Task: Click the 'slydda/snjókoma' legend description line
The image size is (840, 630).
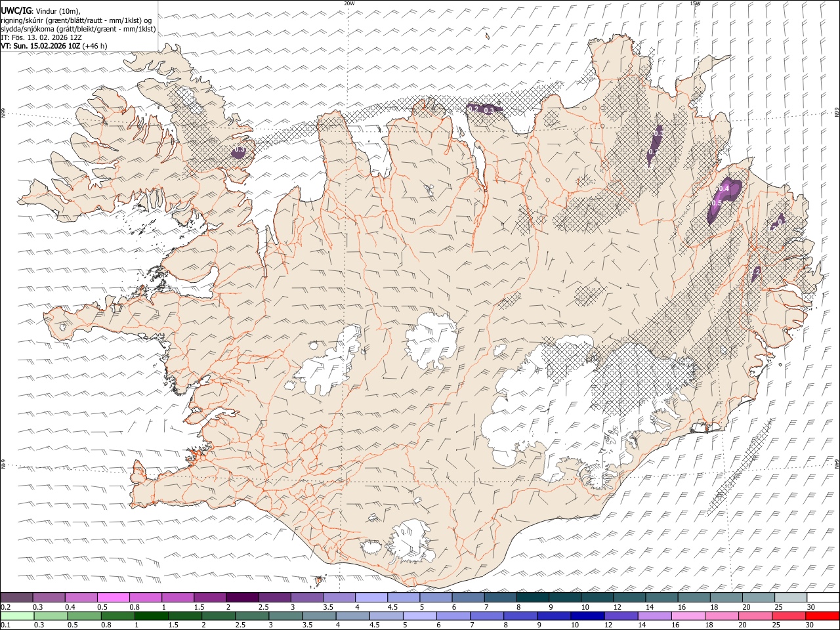Action: point(78,29)
